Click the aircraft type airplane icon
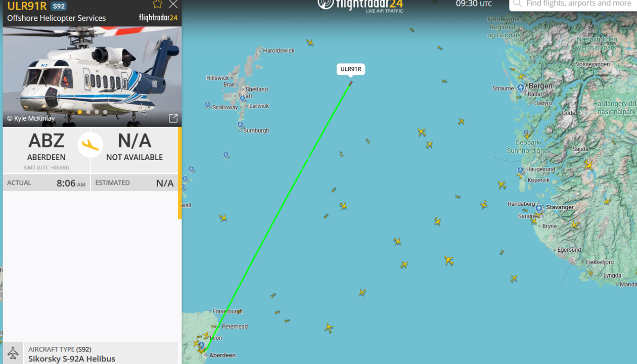The width and height of the screenshot is (637, 364). tap(13, 353)
